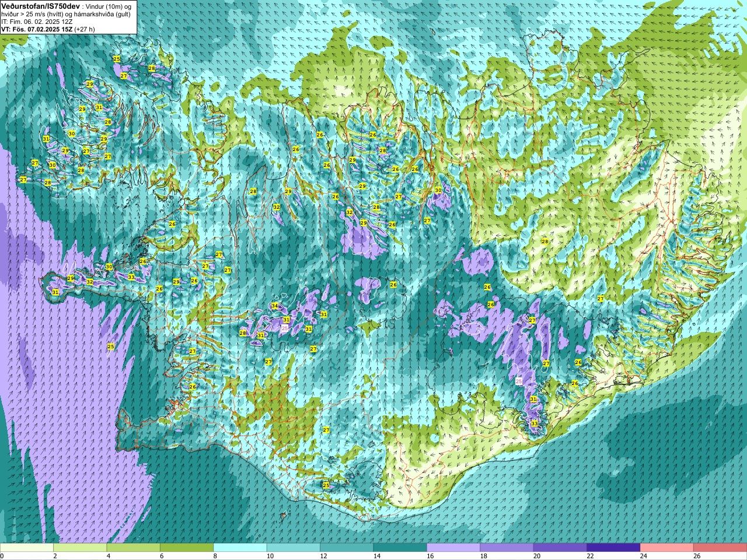Click the legend tick label "0"
This screenshot has width=747, height=560.
click(2, 556)
